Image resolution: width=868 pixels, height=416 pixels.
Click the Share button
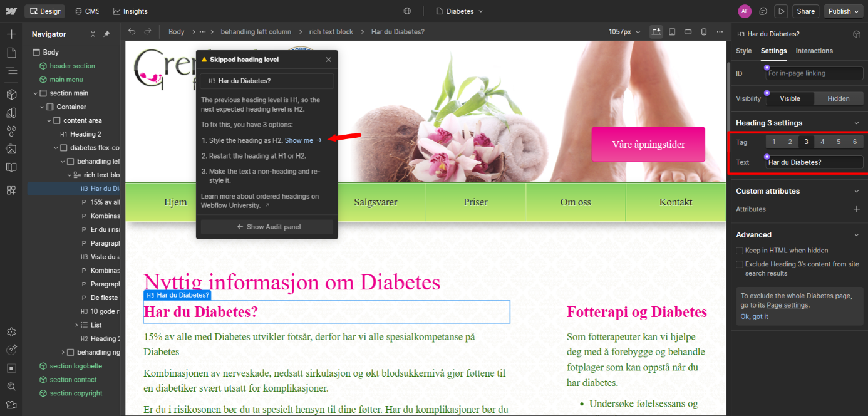click(806, 11)
